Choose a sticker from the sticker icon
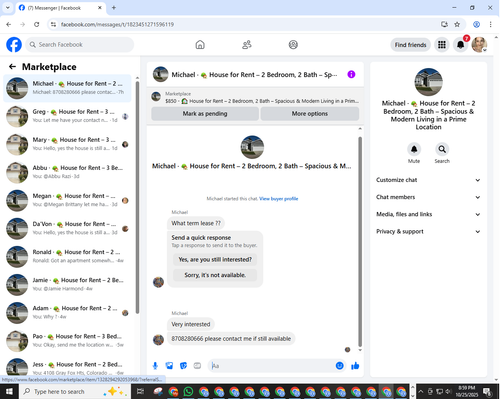 point(183,366)
